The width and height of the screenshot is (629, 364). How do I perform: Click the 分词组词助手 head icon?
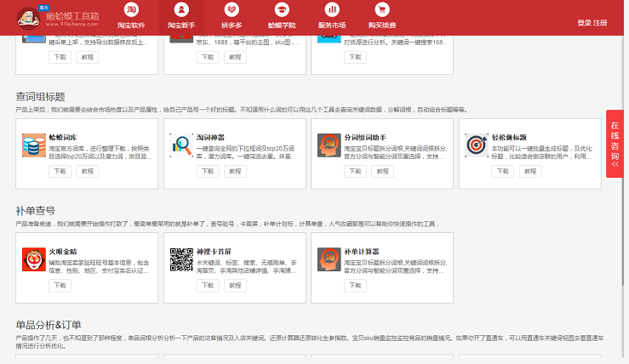(329, 145)
